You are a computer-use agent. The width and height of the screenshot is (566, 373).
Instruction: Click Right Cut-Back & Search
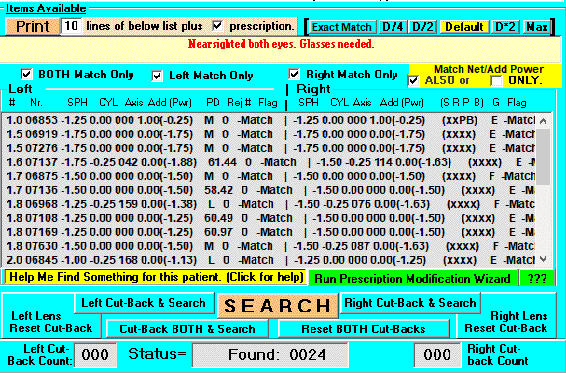tap(410, 303)
